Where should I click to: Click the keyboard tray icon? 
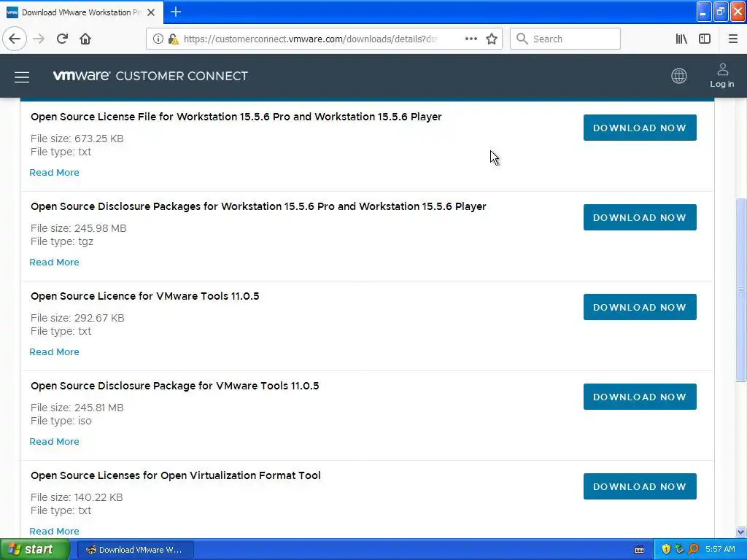(639, 550)
